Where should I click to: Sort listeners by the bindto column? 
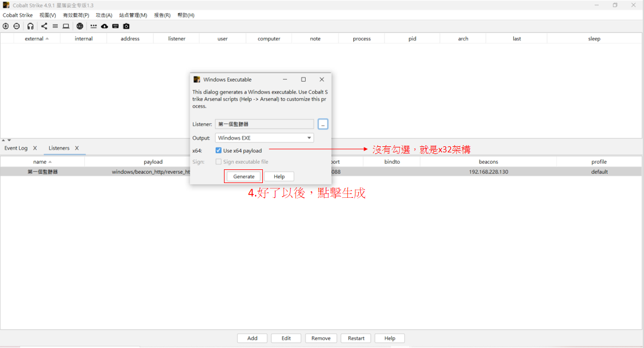tap(392, 162)
